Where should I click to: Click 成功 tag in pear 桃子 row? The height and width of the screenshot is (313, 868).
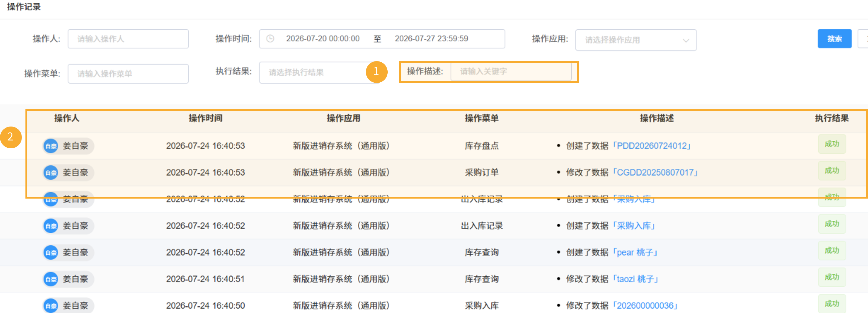point(832,251)
